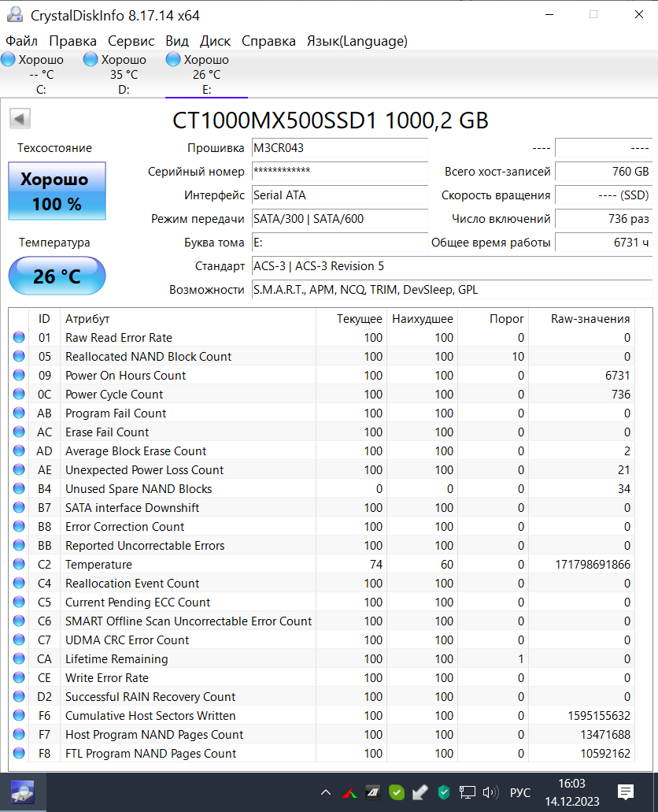Click the status dot for UDMA CRC Error Count
The width and height of the screenshot is (658, 812).
tap(19, 640)
